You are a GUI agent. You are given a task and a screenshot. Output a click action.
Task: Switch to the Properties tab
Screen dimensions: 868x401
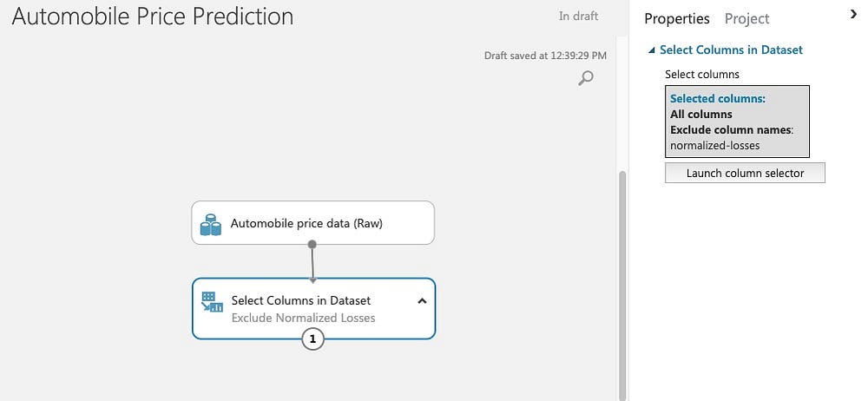(x=676, y=18)
